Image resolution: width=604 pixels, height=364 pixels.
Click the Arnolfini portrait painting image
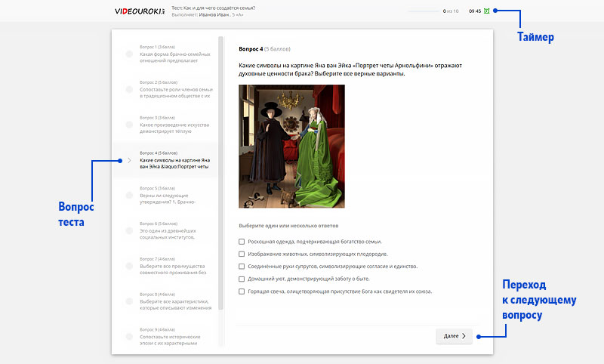click(x=291, y=147)
